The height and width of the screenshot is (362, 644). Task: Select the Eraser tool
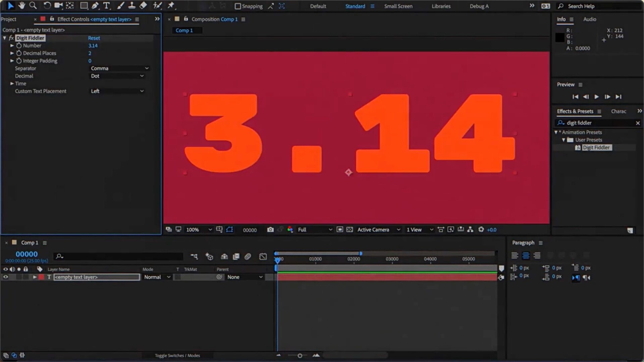[x=143, y=5]
